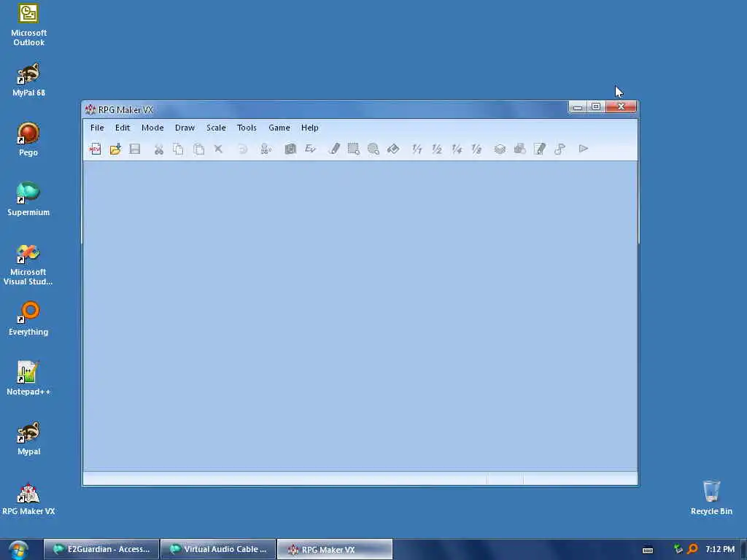Select the RPG Maker VX desktop shortcut
Screen dimensions: 747x560
click(28, 499)
